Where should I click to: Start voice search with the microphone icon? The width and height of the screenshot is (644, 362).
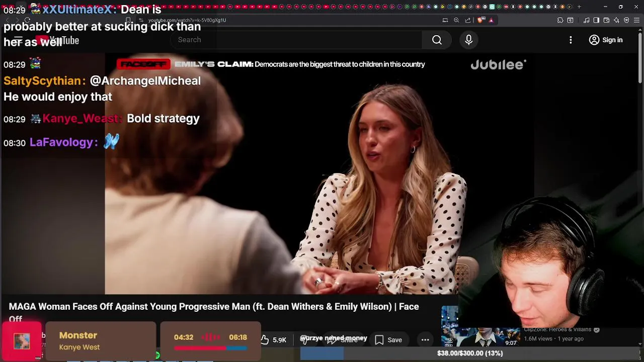(x=468, y=40)
